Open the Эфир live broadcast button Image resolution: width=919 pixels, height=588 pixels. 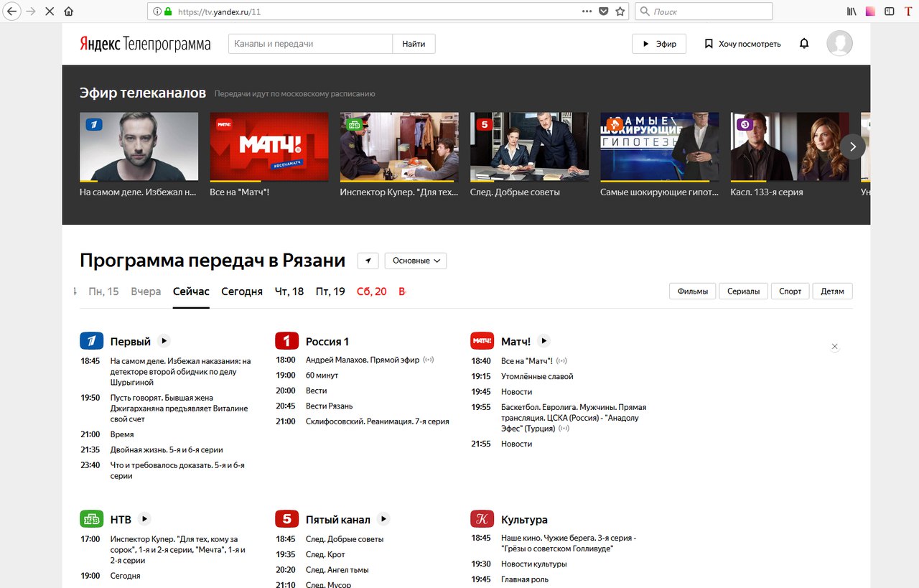click(659, 44)
